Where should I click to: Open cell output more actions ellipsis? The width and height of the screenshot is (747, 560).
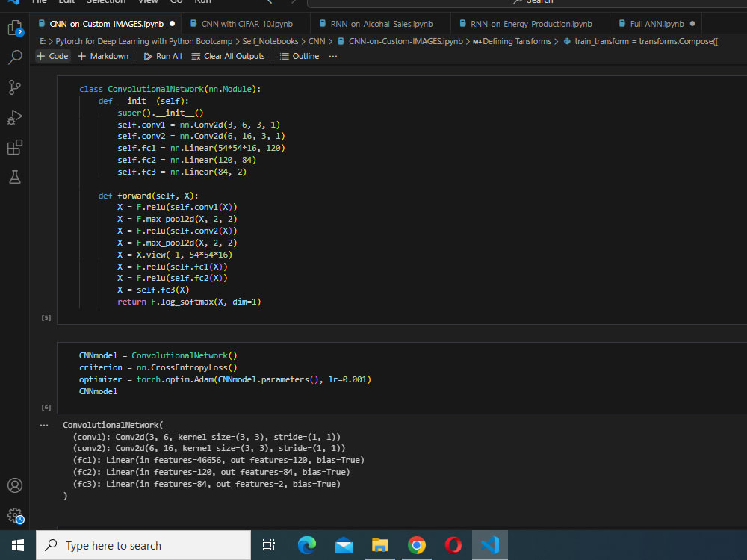click(44, 426)
